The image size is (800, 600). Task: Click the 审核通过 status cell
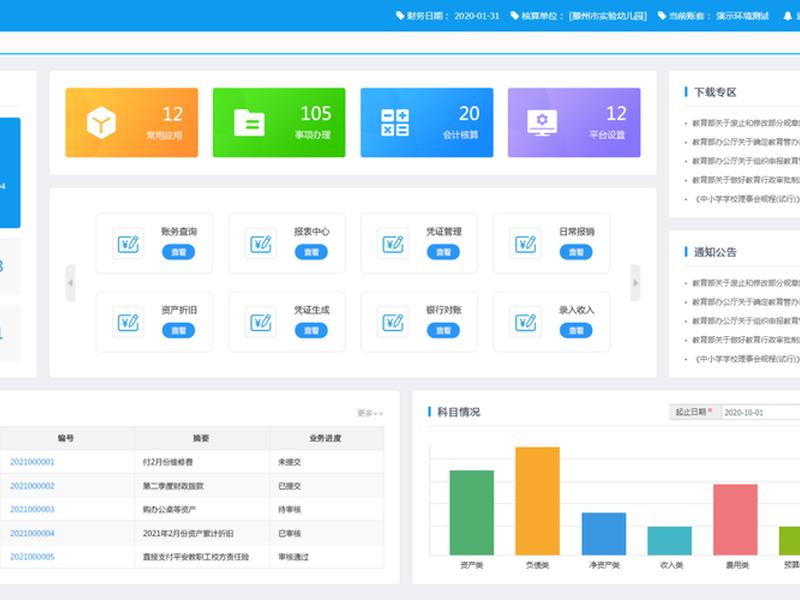coord(327,557)
